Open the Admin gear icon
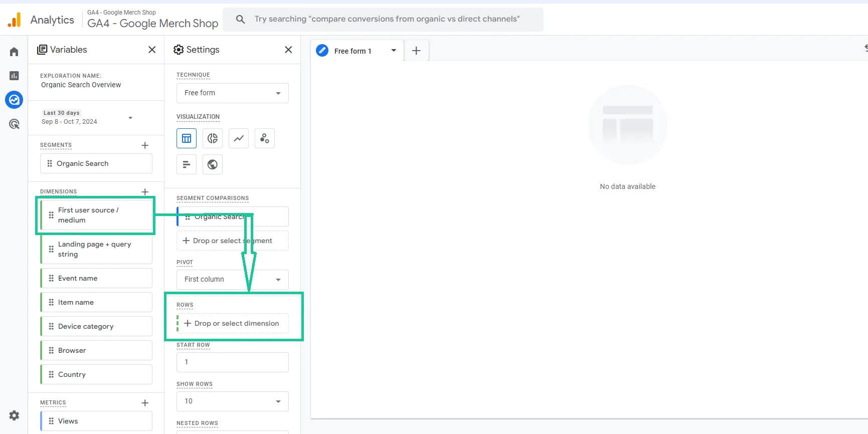Screen dimensions: 868x434 (x=14, y=415)
